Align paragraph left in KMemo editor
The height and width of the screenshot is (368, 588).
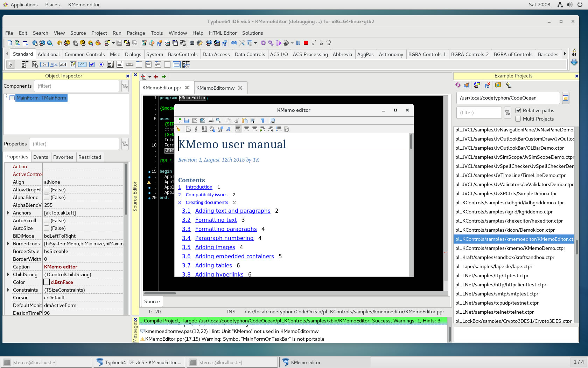[238, 129]
